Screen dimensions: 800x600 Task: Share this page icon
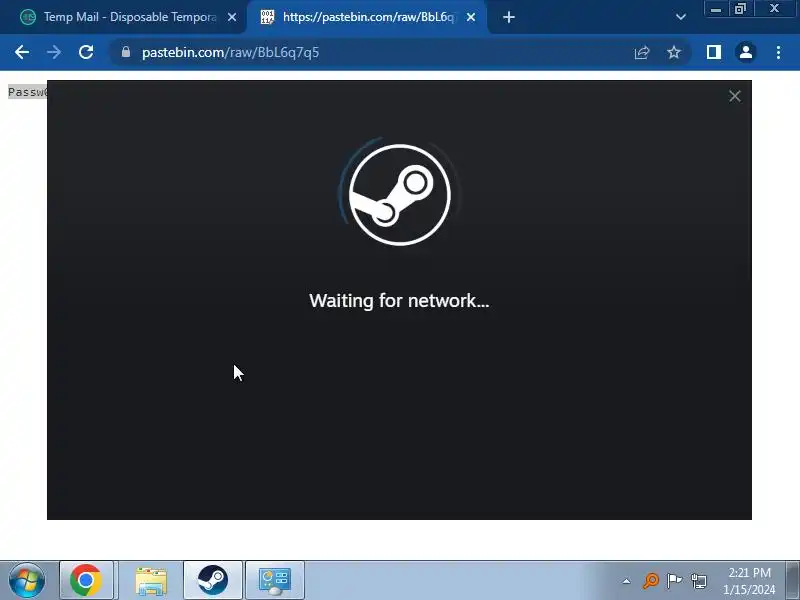click(641, 52)
